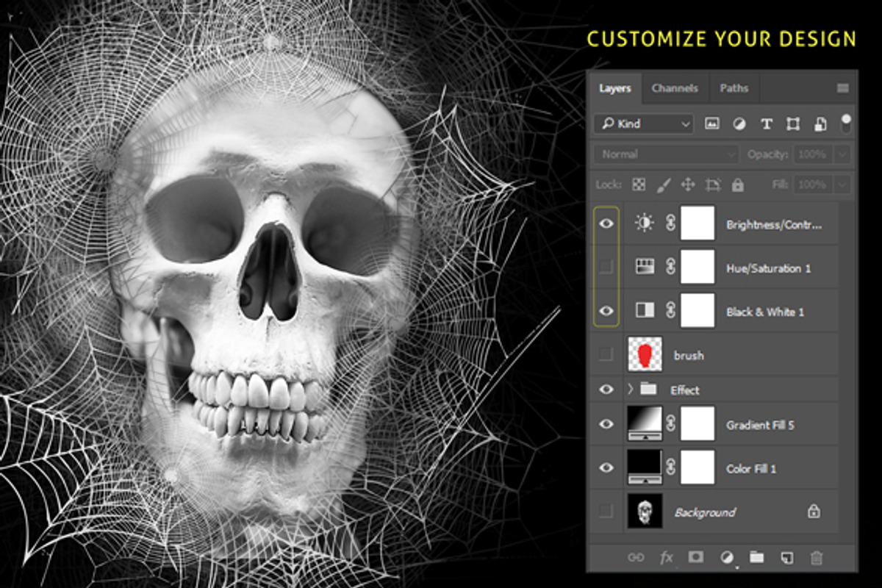The image size is (882, 588).
Task: Filter layers by adjustment layer icon
Action: [739, 124]
